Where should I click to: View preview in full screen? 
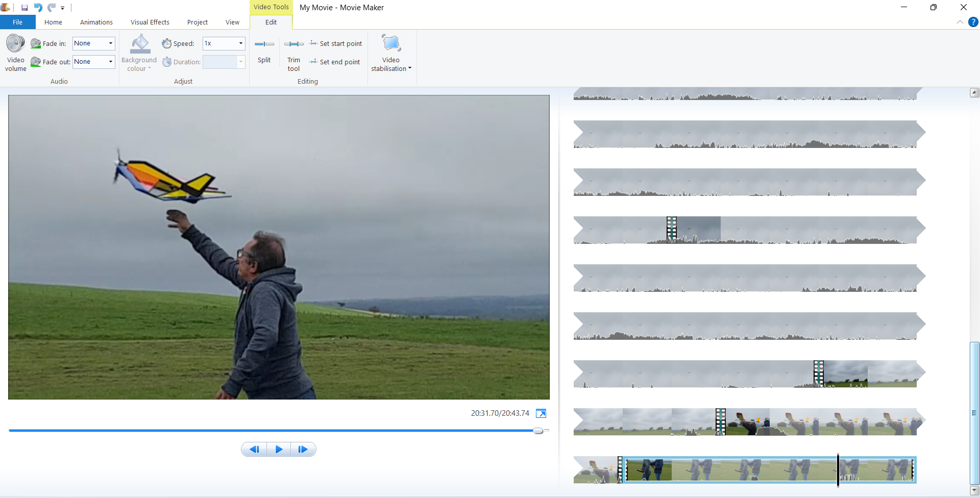pyautogui.click(x=541, y=413)
